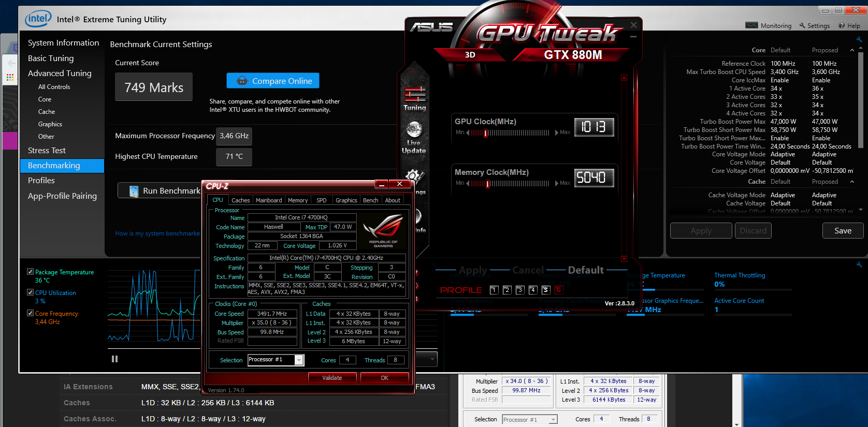
Task: Click the Core Voltage Offset proposed value
Action: click(832, 171)
